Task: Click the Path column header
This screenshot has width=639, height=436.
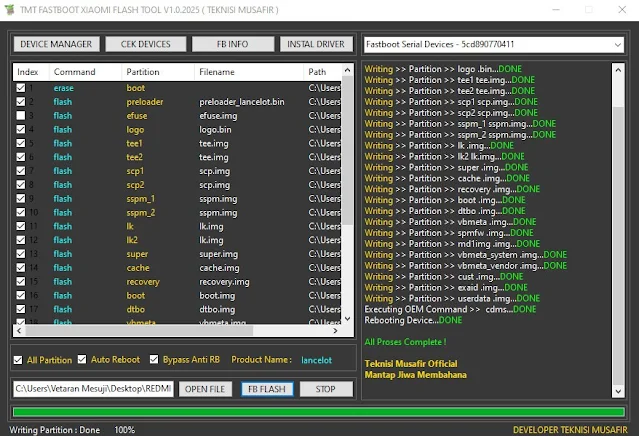Action: click(322, 72)
